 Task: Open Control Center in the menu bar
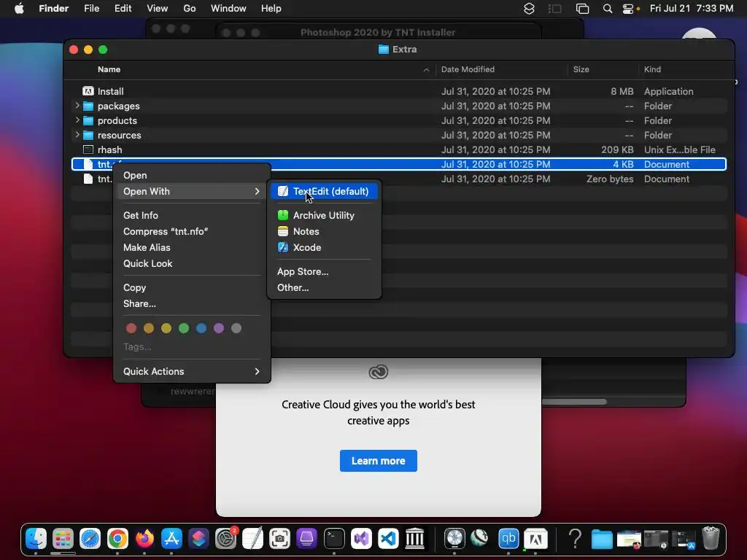coord(628,9)
